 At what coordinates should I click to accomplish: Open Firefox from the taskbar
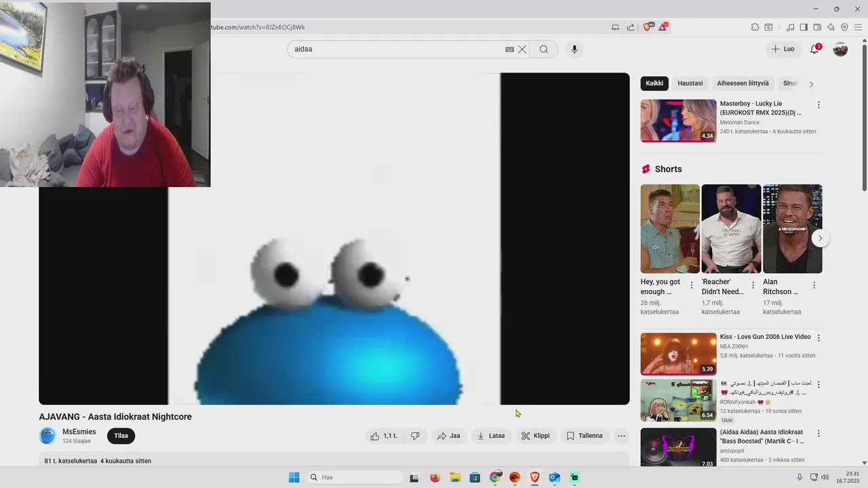pos(435,477)
